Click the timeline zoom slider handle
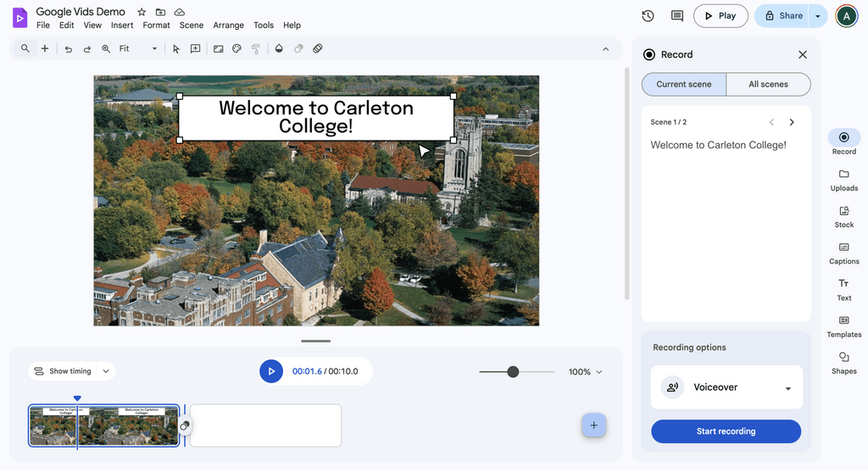This screenshot has height=471, width=868. [x=513, y=372]
